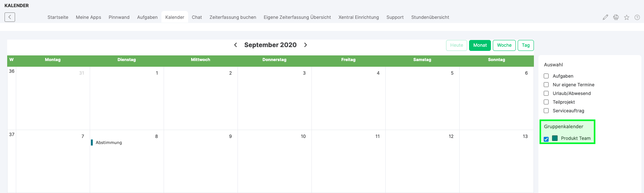The width and height of the screenshot is (644, 193).
Task: Go to next month with right chevron
Action: pos(305,45)
